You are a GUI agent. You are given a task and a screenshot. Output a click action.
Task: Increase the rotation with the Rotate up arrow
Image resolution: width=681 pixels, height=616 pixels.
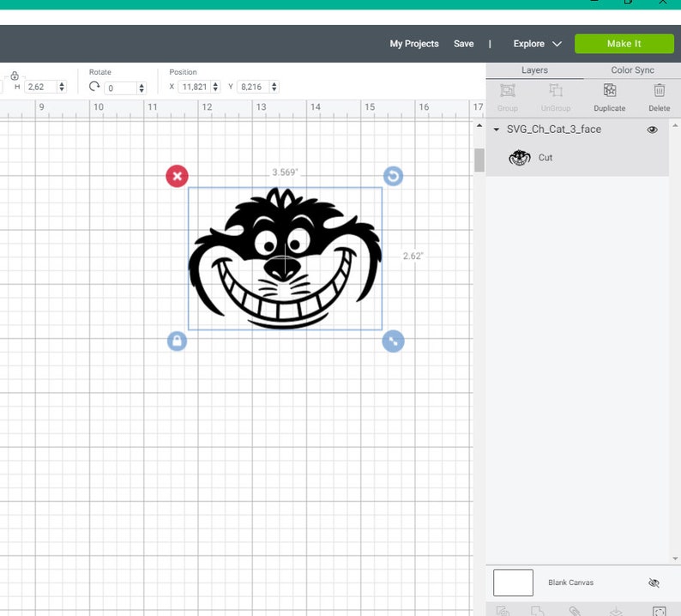[x=142, y=86]
